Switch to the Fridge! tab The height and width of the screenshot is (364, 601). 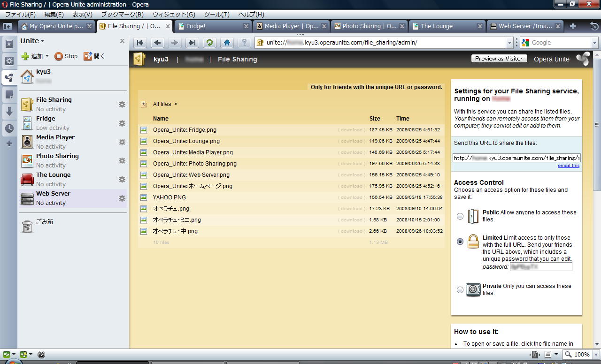pos(214,26)
